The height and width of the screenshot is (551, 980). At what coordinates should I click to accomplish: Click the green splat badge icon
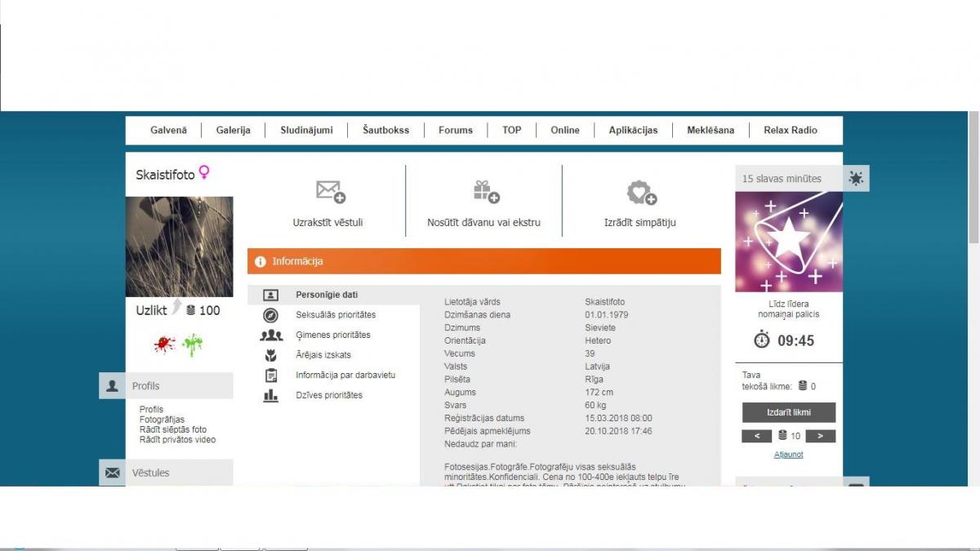[193, 344]
